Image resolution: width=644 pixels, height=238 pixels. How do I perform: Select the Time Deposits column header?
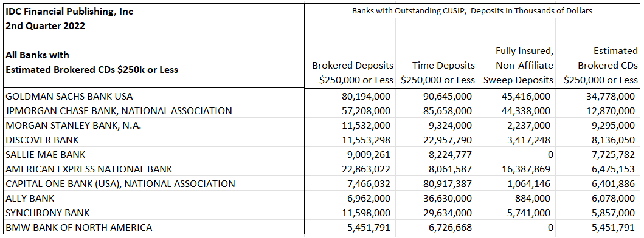pyautogui.click(x=438, y=73)
